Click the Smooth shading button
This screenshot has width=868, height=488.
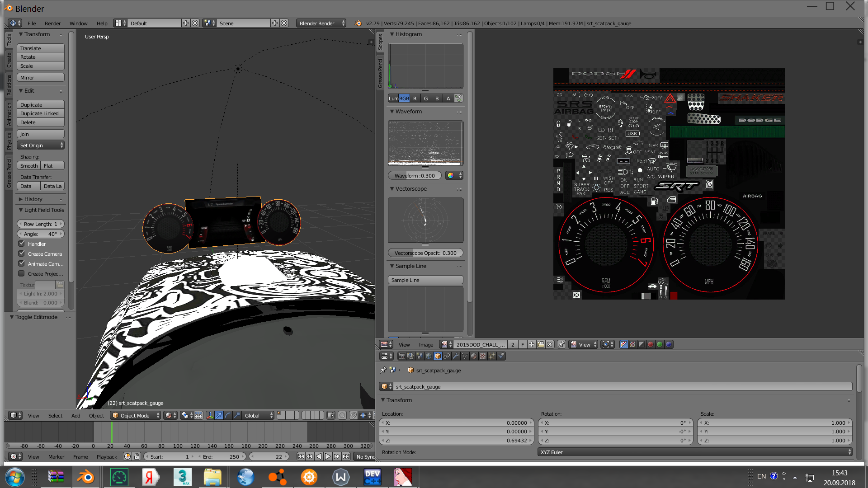[29, 166]
